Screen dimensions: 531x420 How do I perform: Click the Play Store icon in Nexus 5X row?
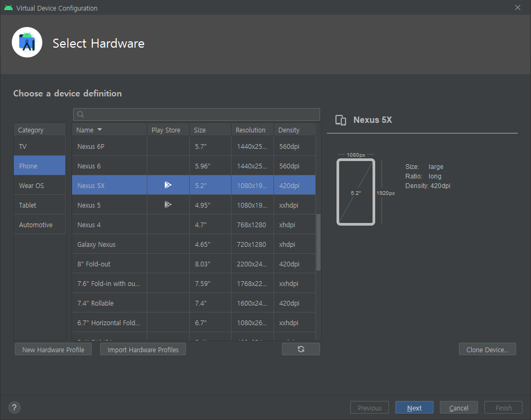(168, 185)
